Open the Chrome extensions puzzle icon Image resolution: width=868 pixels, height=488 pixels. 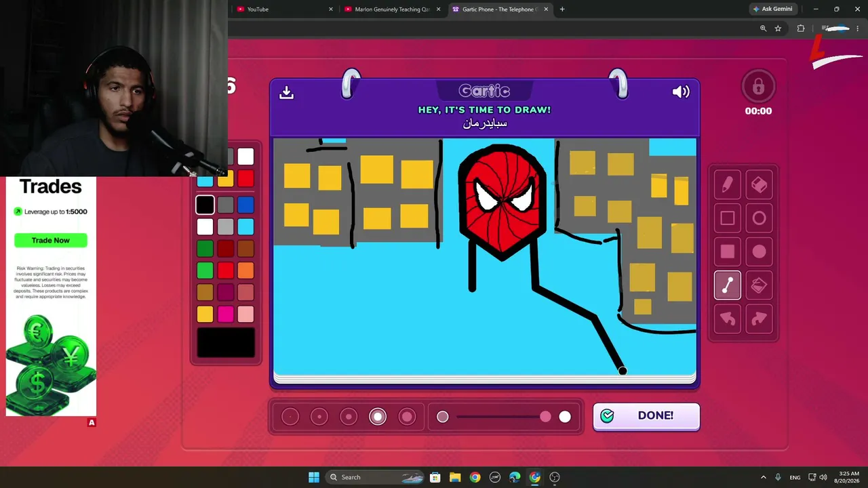click(801, 28)
